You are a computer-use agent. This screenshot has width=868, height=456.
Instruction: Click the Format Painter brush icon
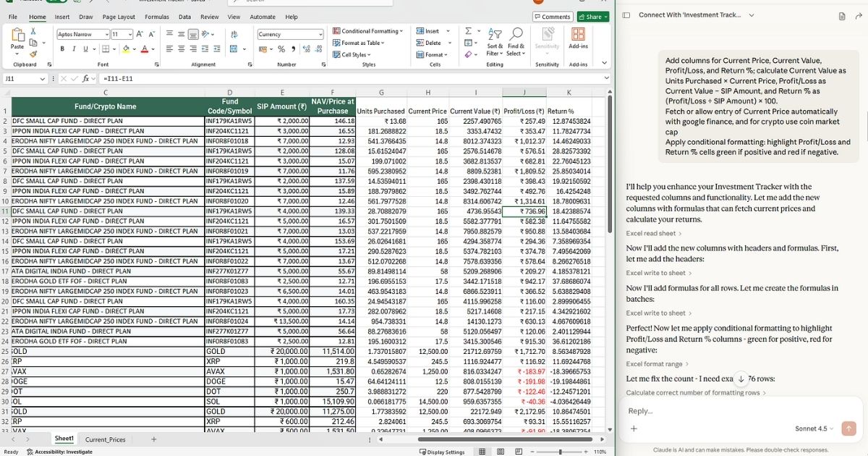pos(33,54)
